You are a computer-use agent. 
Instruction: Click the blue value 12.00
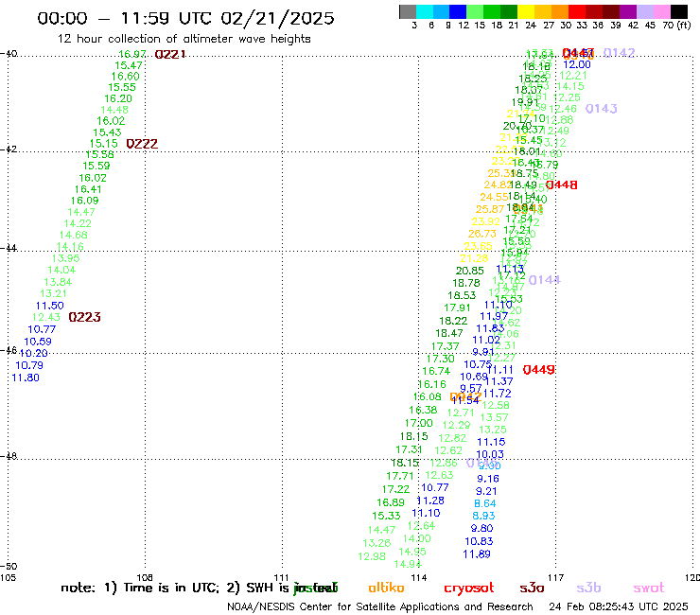(x=577, y=64)
